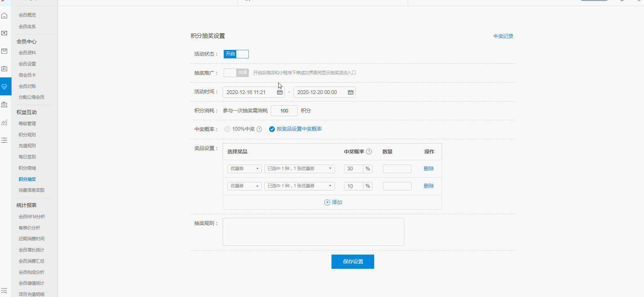Open the 中奖记录 link
This screenshot has height=297, width=644.
click(x=503, y=36)
